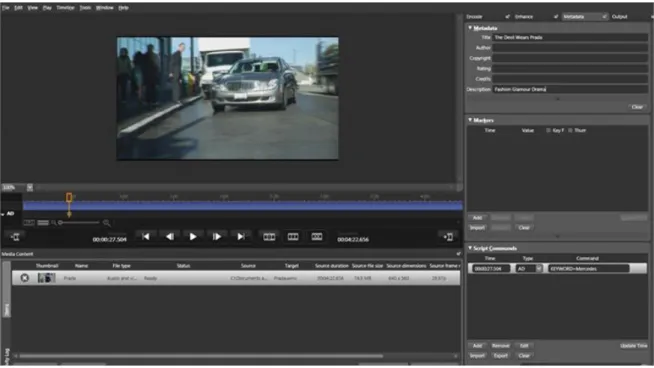
Task: Jump to the next marker or end
Action: tap(241, 237)
